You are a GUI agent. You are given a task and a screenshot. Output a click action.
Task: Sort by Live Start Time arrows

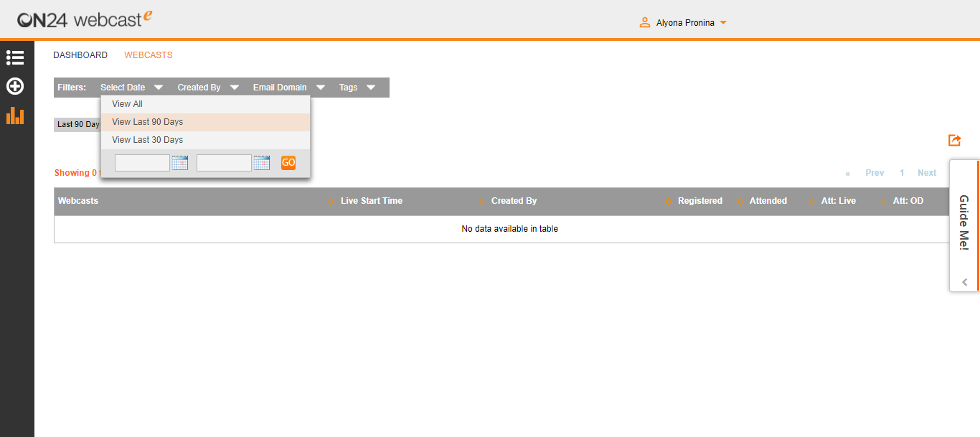481,201
